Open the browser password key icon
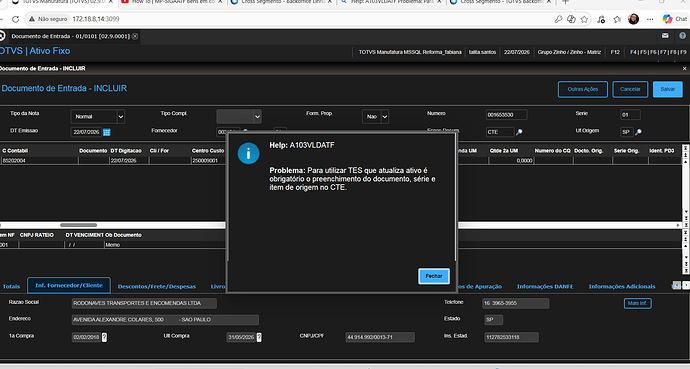The width and height of the screenshot is (690, 369). click(558, 19)
